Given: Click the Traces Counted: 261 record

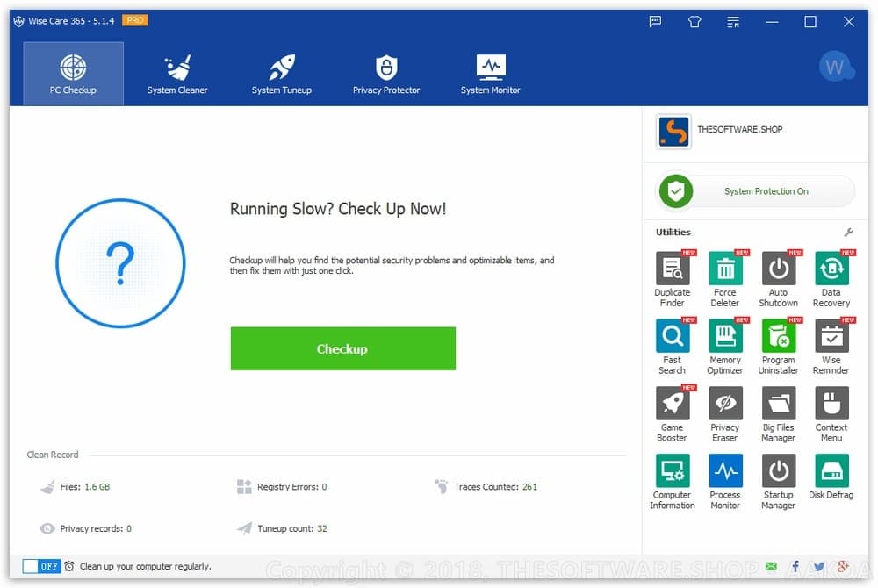Looking at the screenshot, I should [x=486, y=487].
